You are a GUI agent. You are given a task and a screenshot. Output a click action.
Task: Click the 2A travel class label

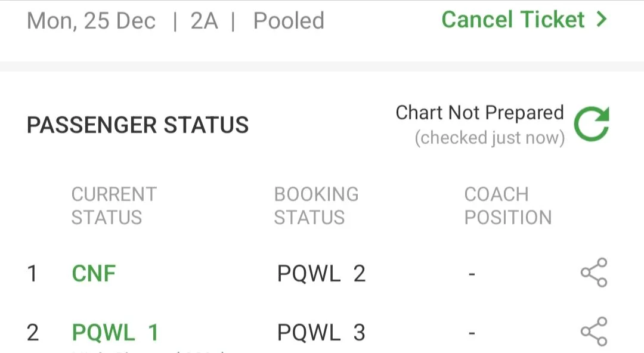click(x=203, y=21)
